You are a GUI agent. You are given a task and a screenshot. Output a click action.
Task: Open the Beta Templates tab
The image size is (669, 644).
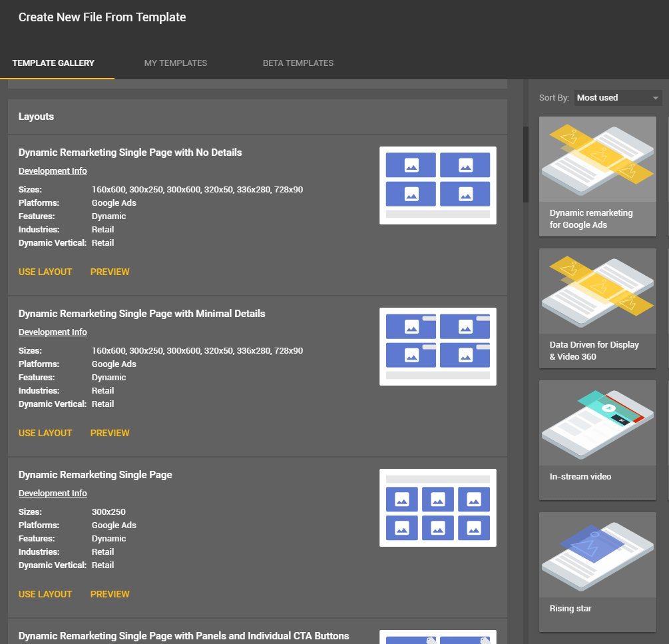(x=298, y=63)
